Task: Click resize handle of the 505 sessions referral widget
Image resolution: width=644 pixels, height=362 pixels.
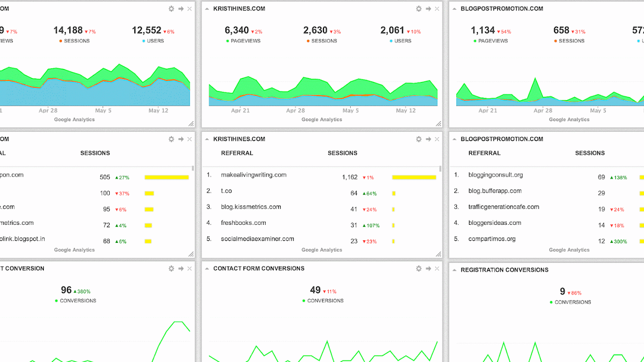Action: click(x=191, y=254)
